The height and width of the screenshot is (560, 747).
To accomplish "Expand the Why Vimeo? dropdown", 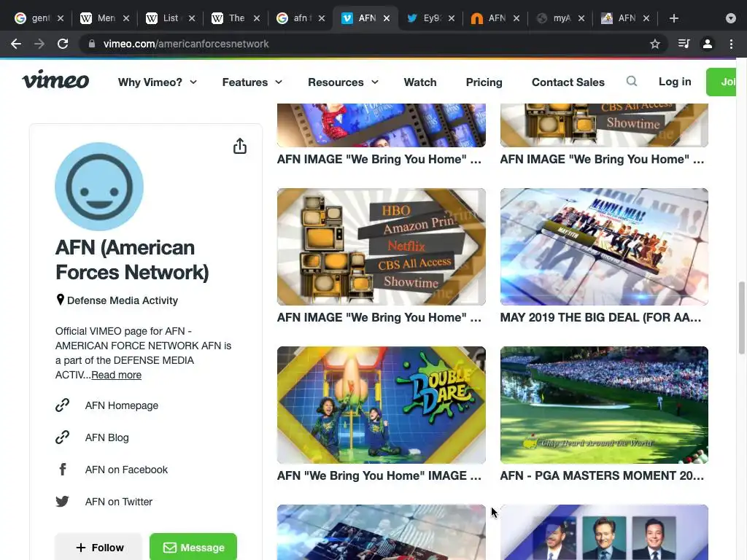I will [158, 82].
